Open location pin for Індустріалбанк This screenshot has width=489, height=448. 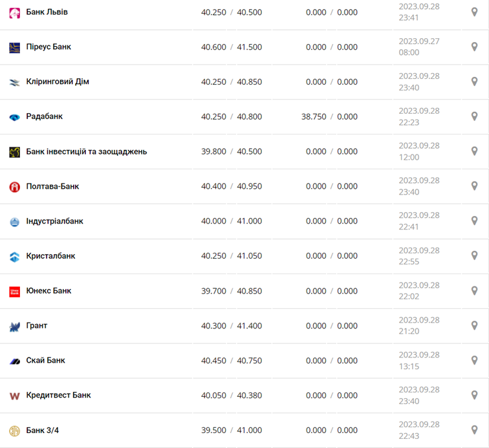click(x=474, y=221)
